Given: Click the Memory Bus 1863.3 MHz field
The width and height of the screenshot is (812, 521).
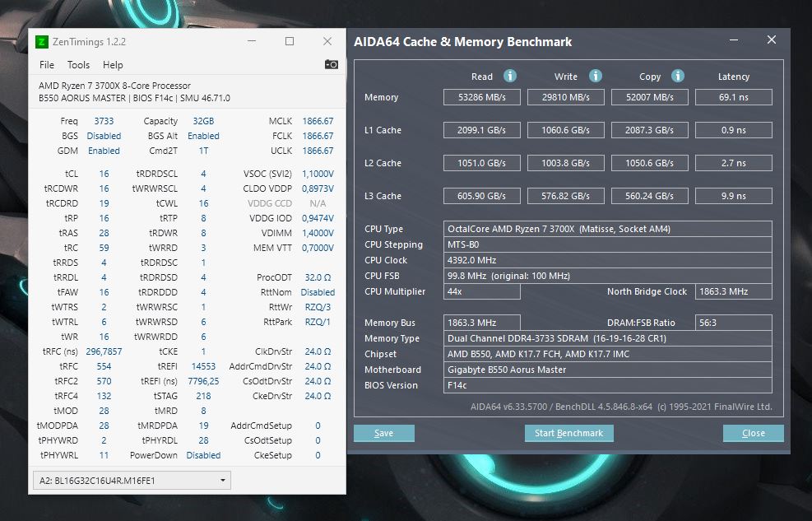Looking at the screenshot, I should (x=481, y=323).
